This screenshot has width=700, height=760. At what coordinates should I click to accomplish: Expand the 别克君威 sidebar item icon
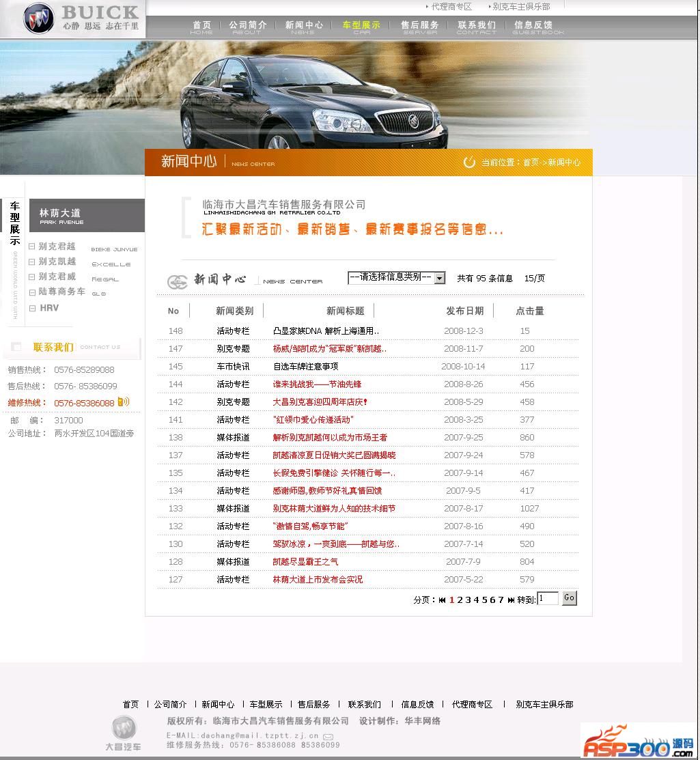pyautogui.click(x=32, y=277)
